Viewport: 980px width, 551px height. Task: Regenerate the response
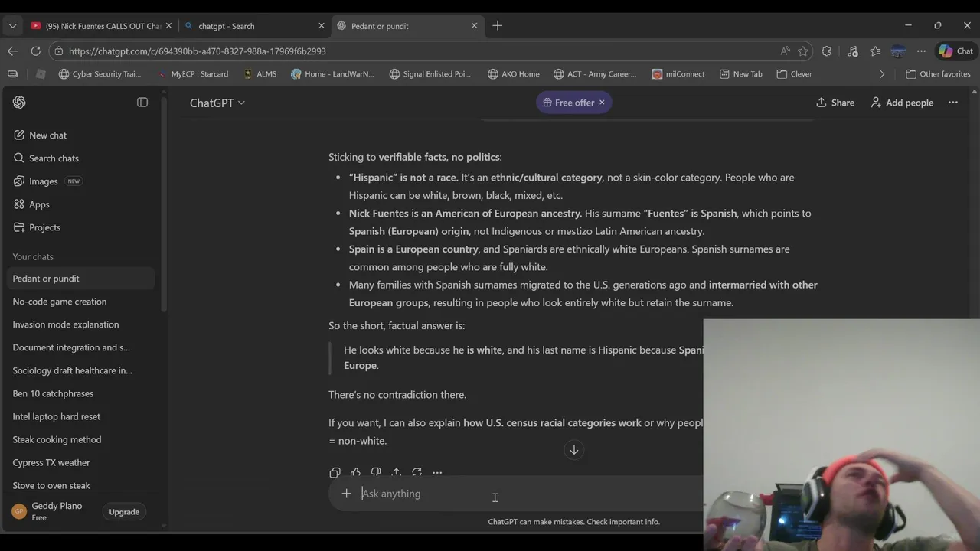[x=416, y=473]
